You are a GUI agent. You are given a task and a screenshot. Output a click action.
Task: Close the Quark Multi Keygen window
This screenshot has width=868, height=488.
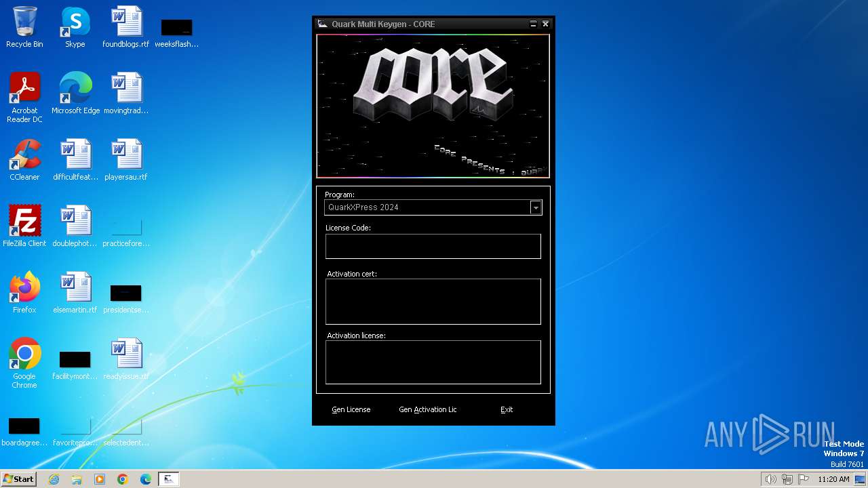click(x=545, y=24)
